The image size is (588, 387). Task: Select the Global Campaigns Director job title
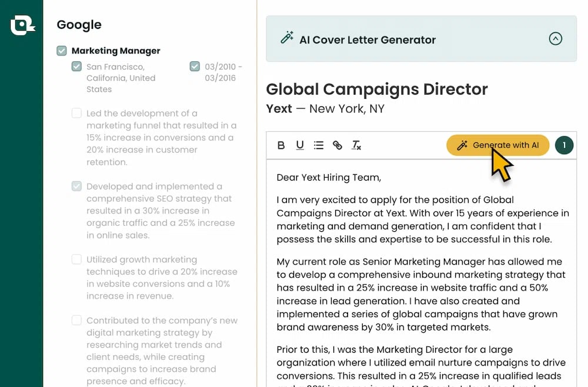tap(377, 89)
